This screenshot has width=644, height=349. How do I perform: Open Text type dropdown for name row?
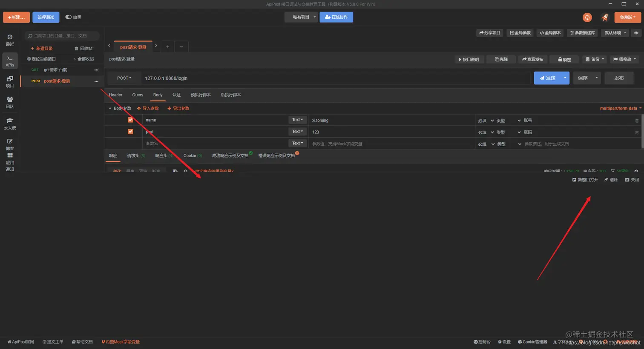tap(297, 120)
